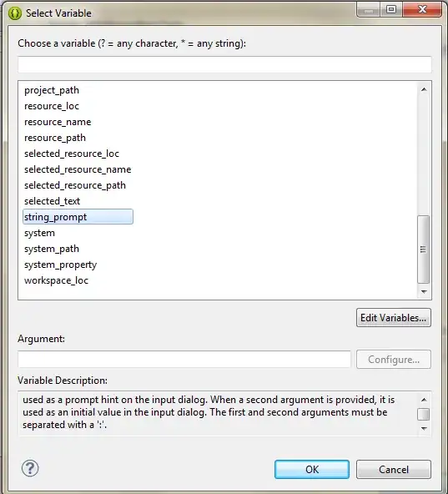
Task: Maximize the Select Variable dialog
Action: [391, 9]
